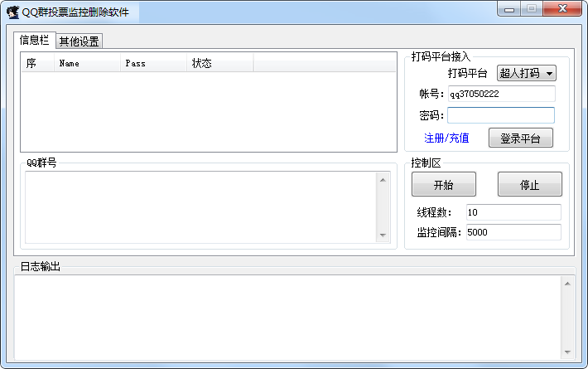Click the penguin app icon in title bar

(12, 12)
